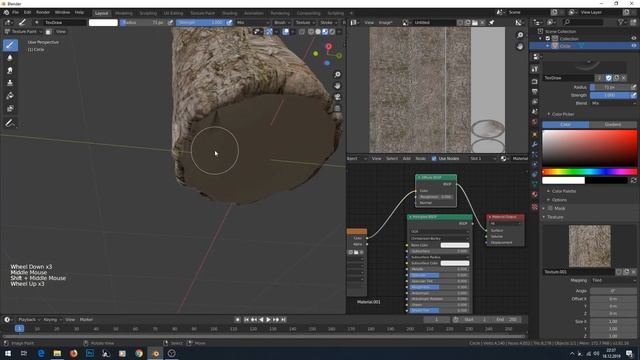Select solid viewport shading mode
The width and height of the screenshot is (640, 360).
318,31
